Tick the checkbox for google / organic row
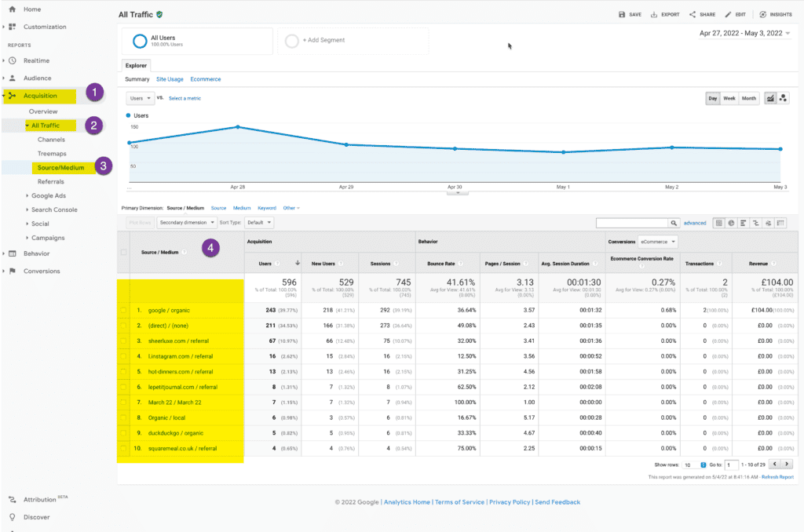804x532 pixels. tap(122, 311)
